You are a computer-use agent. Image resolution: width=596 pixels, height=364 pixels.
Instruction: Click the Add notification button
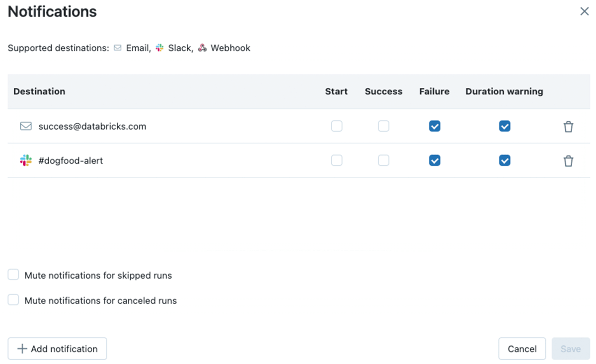[57, 349]
